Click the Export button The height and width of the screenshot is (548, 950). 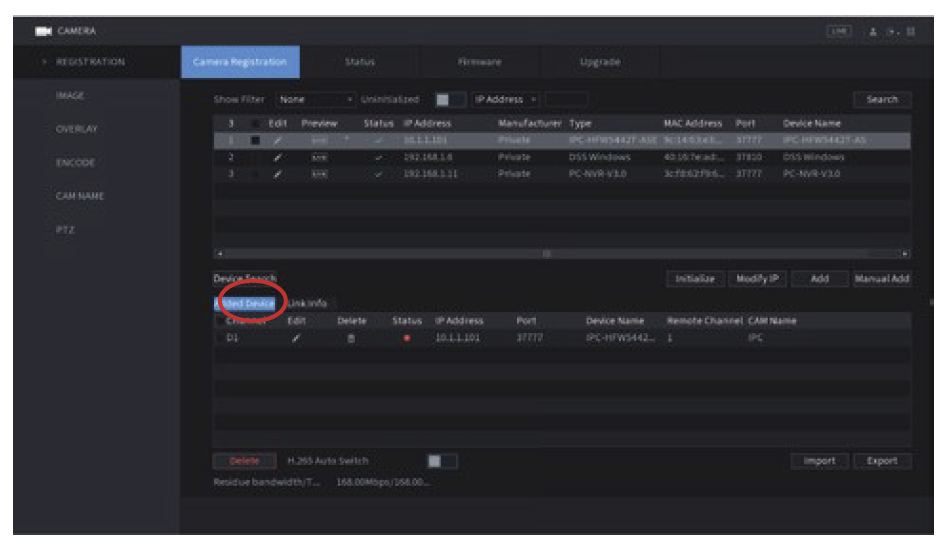click(882, 461)
